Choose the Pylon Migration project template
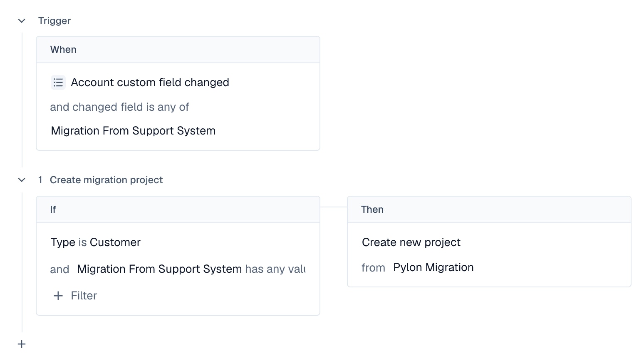The height and width of the screenshot is (359, 644). (x=433, y=267)
